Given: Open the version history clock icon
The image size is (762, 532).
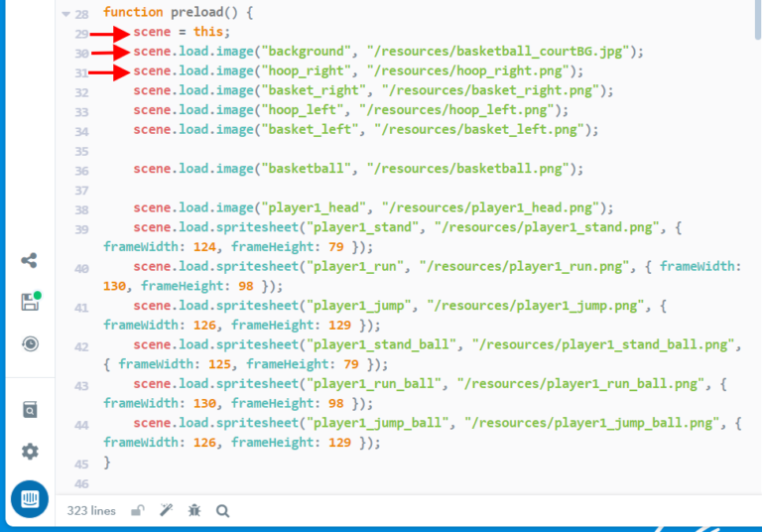Looking at the screenshot, I should tap(29, 343).
